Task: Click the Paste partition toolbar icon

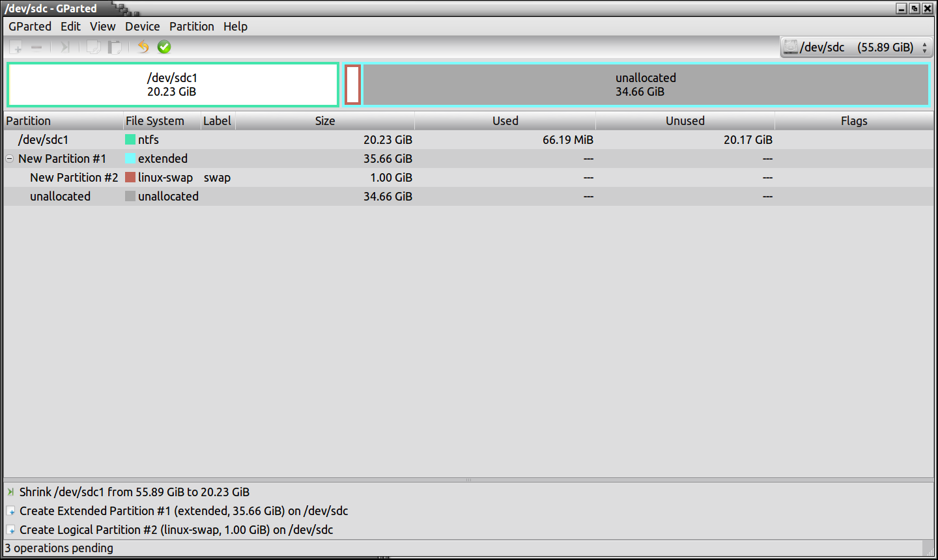Action: [115, 47]
